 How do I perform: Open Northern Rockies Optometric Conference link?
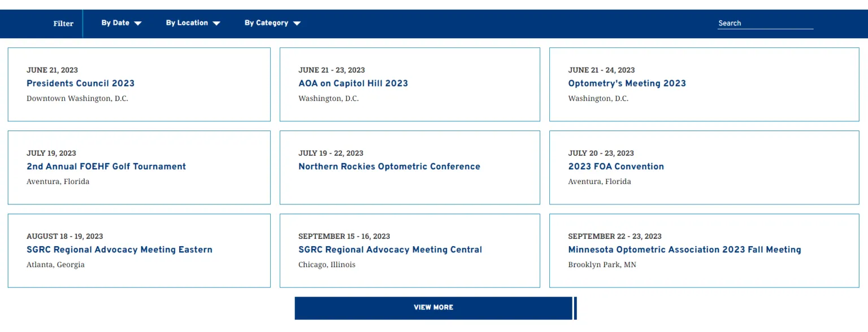tap(389, 167)
